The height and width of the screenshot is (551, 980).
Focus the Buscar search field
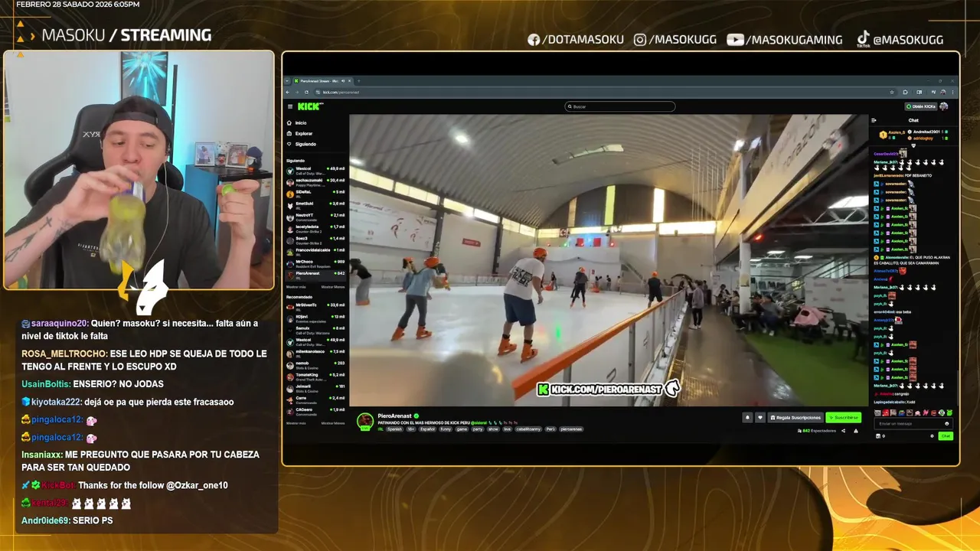click(620, 106)
